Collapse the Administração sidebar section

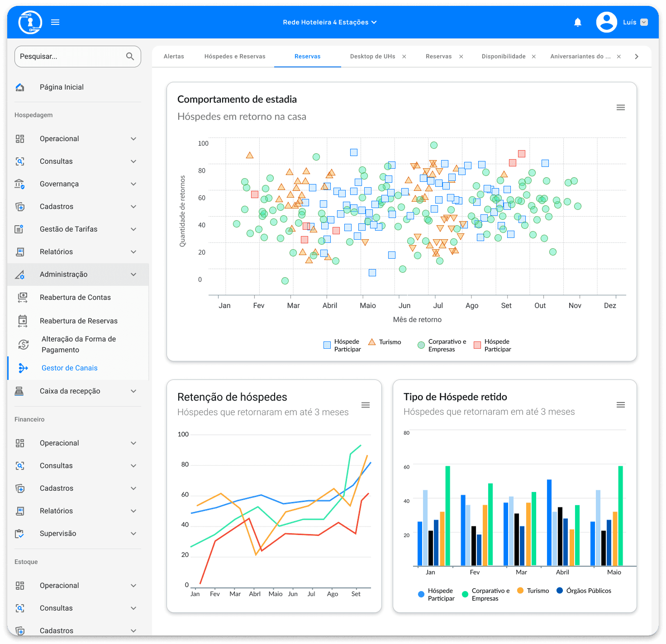pyautogui.click(x=133, y=275)
